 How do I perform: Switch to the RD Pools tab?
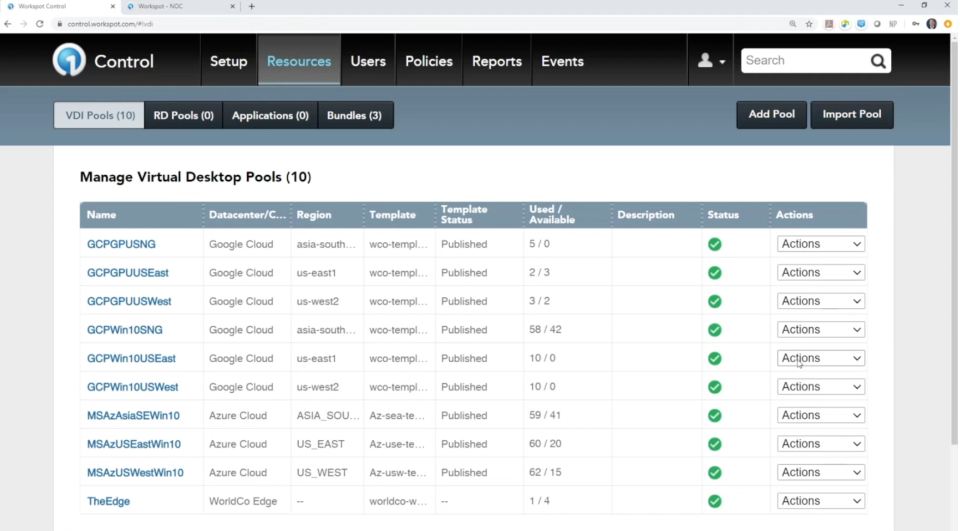point(183,115)
